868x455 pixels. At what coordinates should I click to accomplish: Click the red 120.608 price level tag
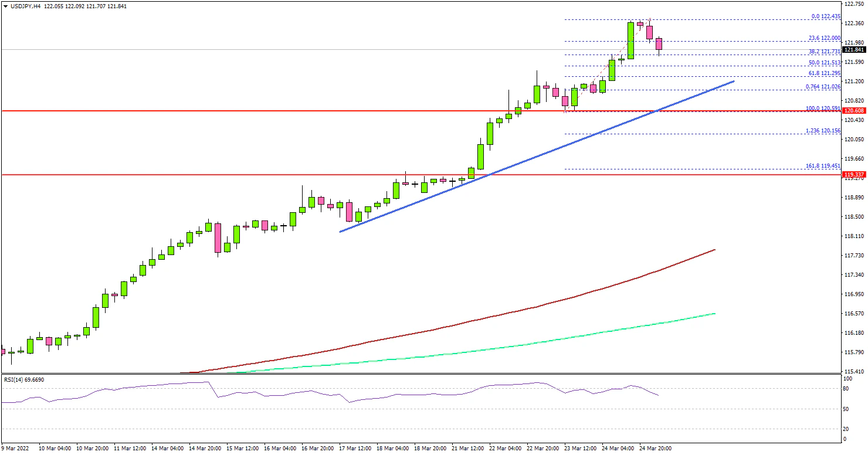coord(855,111)
